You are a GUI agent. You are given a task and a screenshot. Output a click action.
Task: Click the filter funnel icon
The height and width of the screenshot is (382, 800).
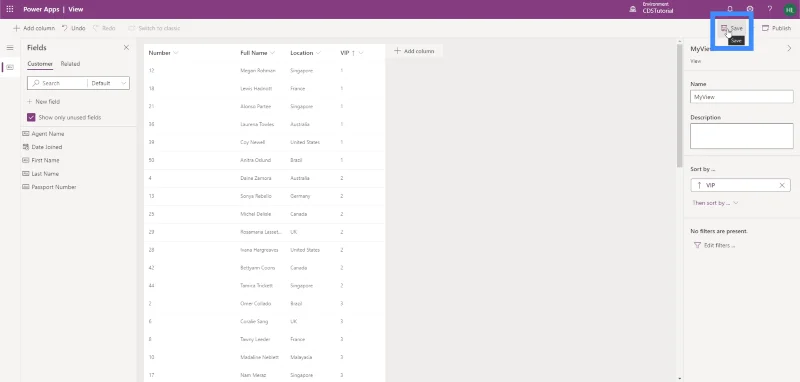click(x=697, y=245)
